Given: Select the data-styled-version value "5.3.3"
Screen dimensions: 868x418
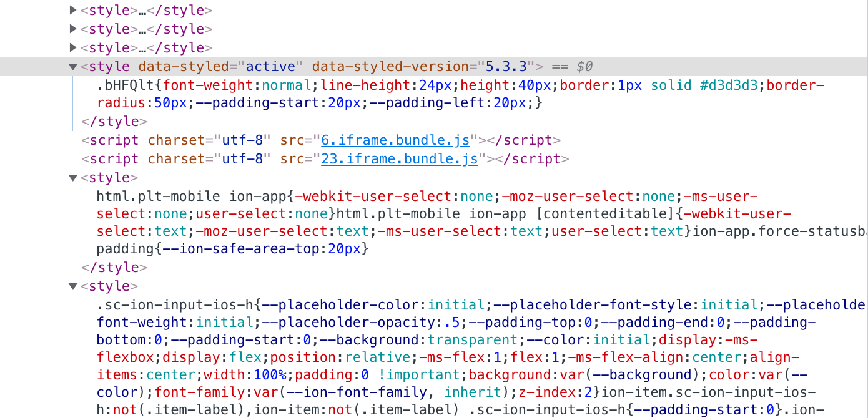Looking at the screenshot, I should [507, 67].
